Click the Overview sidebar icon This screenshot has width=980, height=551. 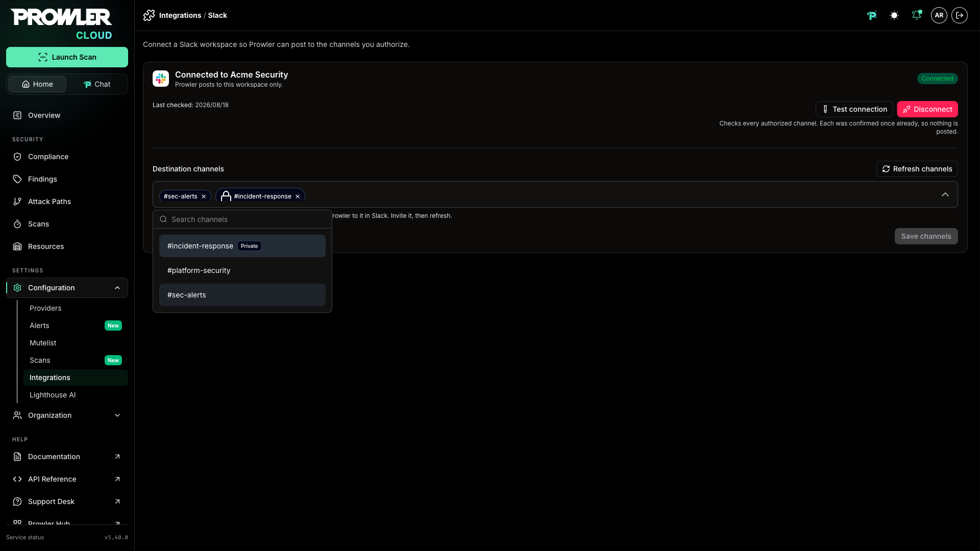pyautogui.click(x=17, y=115)
